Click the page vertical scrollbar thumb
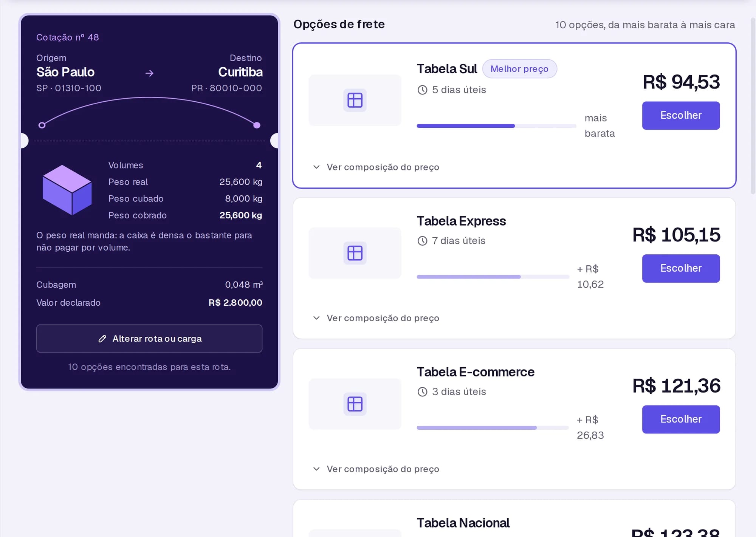The image size is (756, 537). click(753, 106)
